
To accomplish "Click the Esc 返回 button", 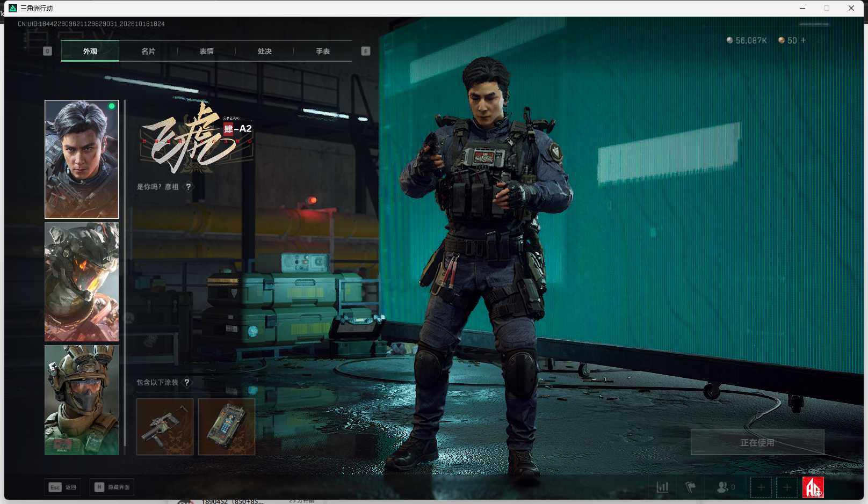I will 63,487.
